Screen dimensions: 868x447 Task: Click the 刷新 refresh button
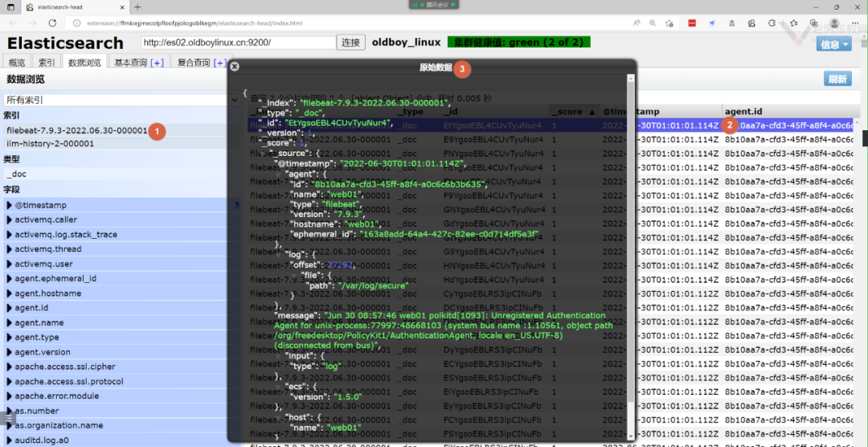coord(837,79)
